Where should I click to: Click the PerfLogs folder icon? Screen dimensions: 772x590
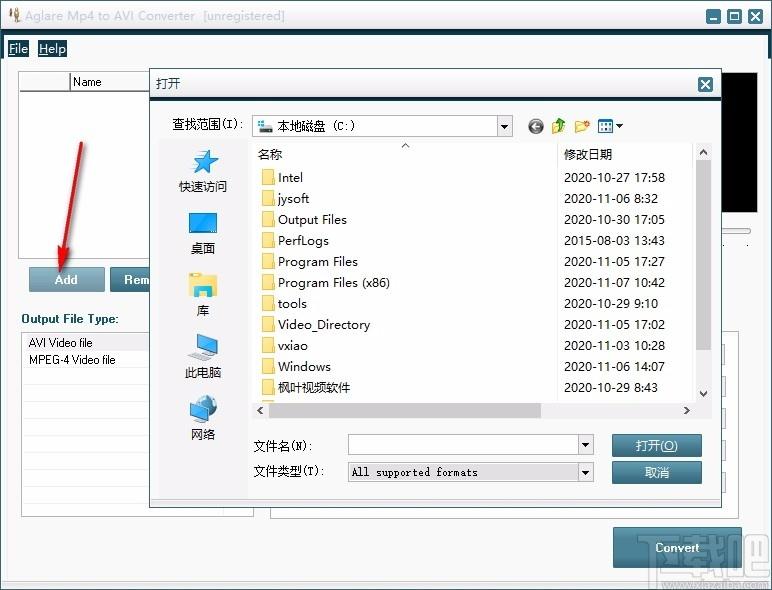click(268, 241)
